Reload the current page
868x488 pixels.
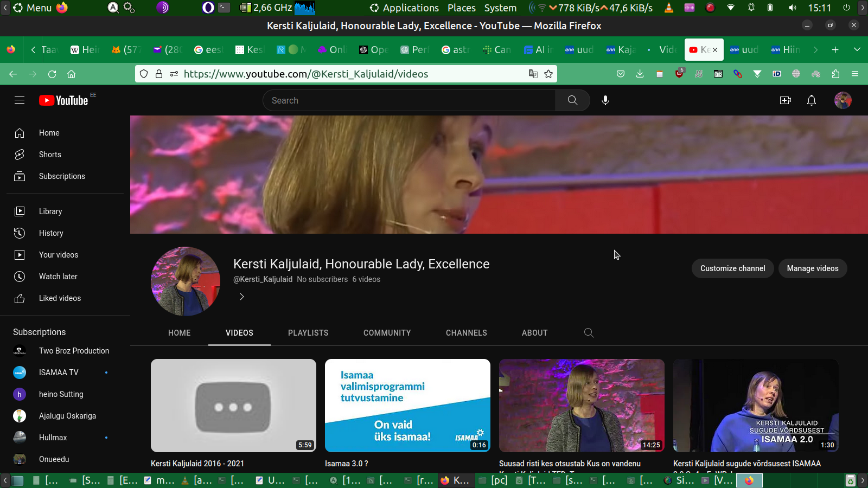pyautogui.click(x=52, y=74)
